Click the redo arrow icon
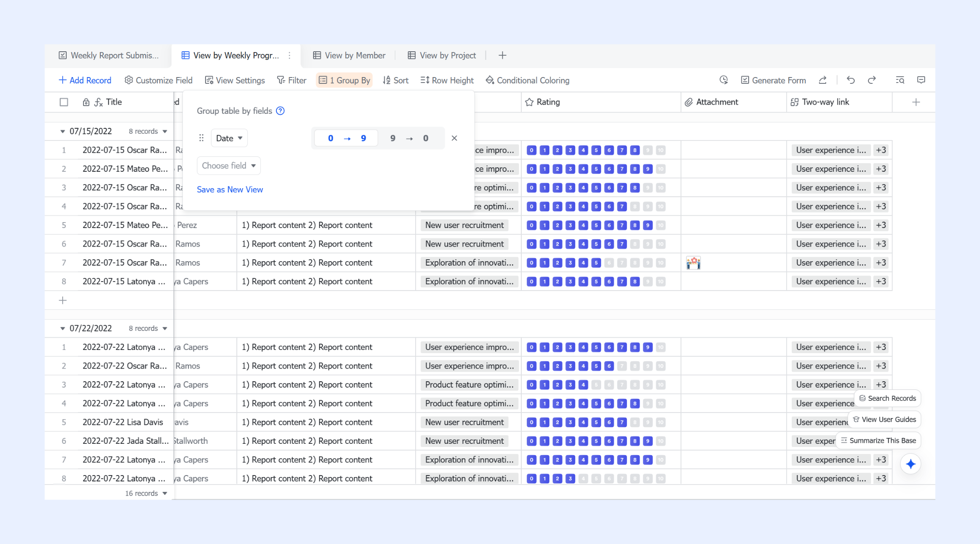This screenshot has width=980, height=544. click(872, 80)
